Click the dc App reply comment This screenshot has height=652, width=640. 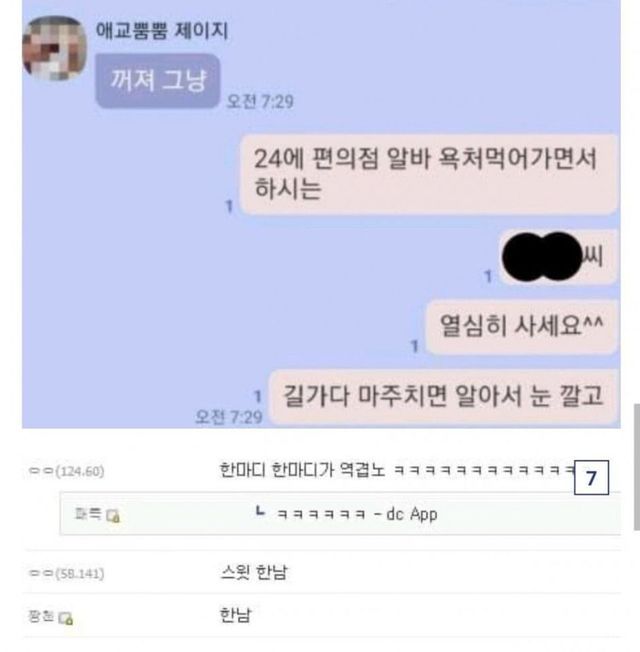357,514
